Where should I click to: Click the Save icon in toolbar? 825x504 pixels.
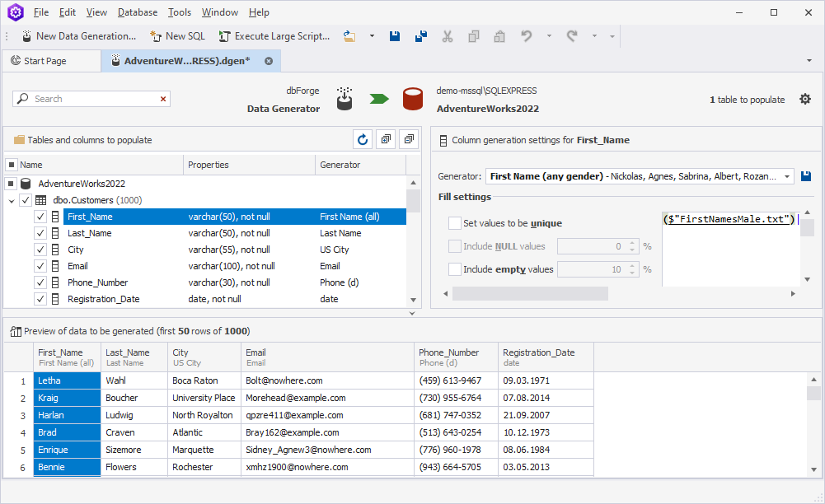pos(395,36)
